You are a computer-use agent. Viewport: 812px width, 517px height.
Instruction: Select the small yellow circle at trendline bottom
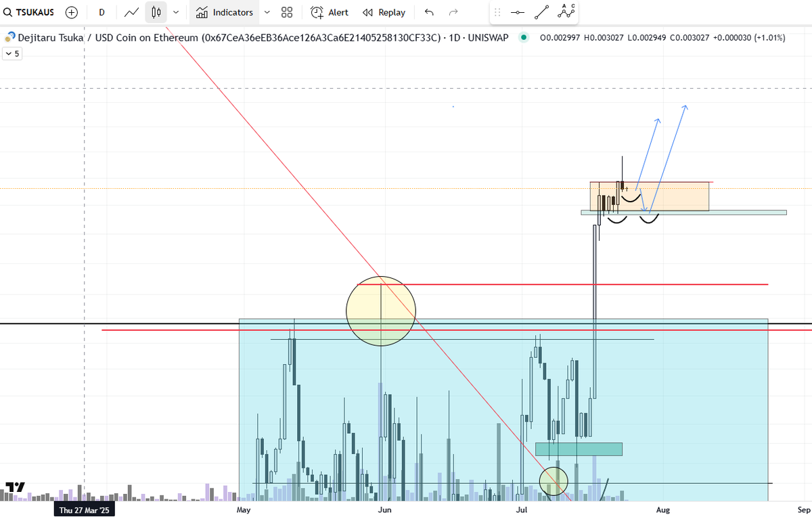tap(554, 480)
